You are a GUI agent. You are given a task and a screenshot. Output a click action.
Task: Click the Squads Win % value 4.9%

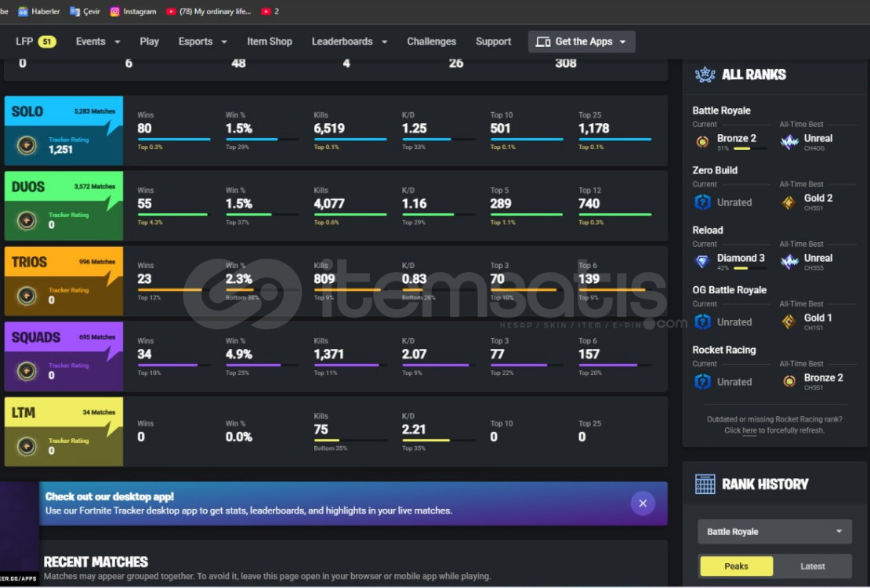pos(238,354)
